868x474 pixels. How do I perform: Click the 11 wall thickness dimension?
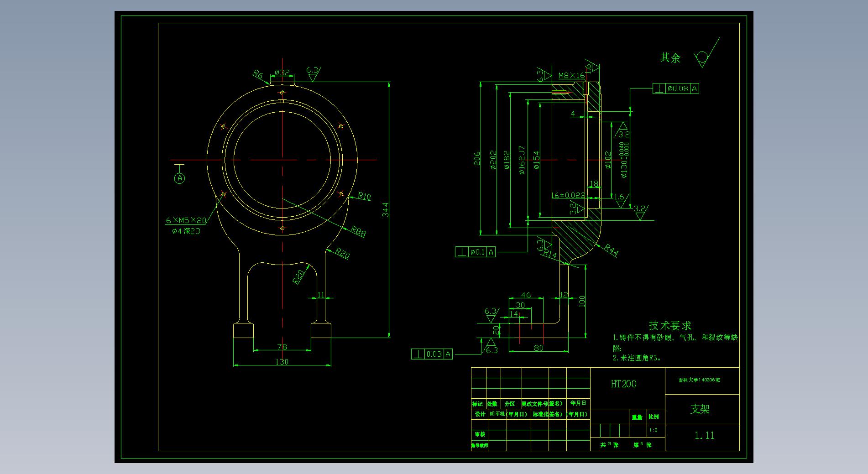click(321, 295)
